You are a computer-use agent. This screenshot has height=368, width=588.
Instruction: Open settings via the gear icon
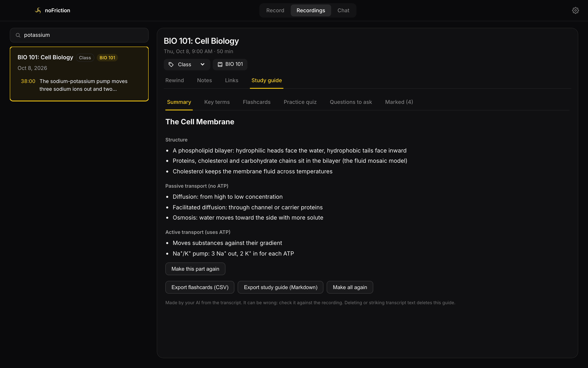(x=575, y=11)
